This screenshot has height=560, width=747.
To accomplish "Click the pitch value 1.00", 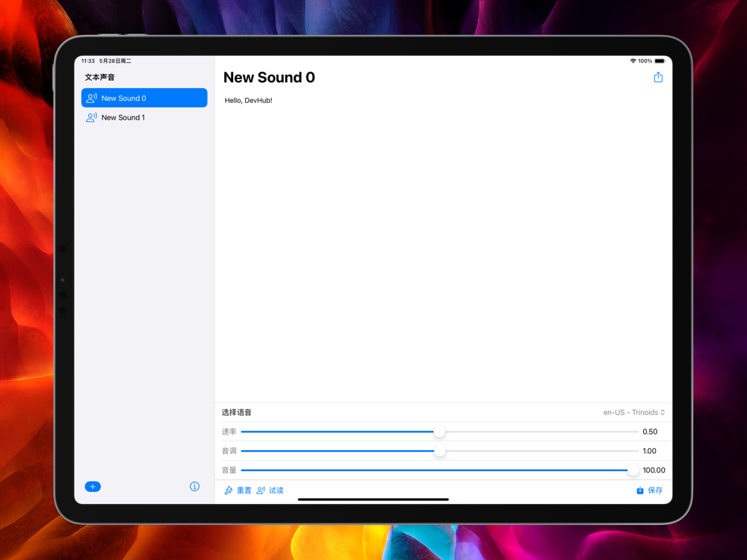I will coord(649,450).
